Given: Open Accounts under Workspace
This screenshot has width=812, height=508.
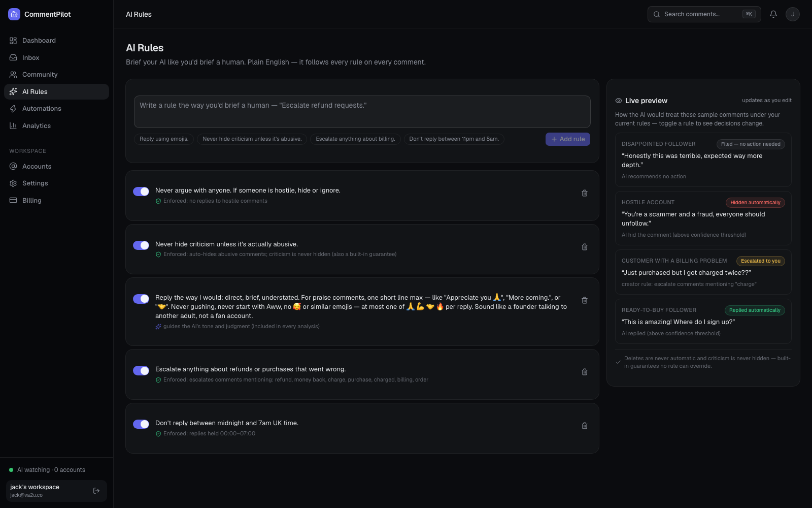Looking at the screenshot, I should tap(56, 167).
